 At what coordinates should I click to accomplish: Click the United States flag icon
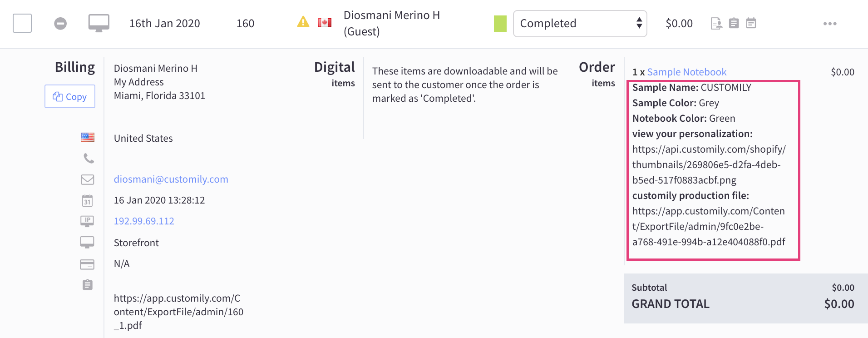click(x=88, y=137)
